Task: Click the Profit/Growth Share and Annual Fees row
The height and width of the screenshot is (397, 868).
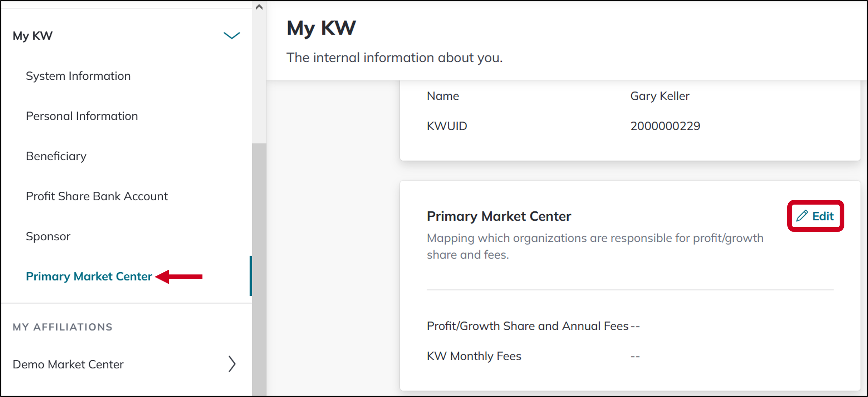Action: tap(630, 326)
